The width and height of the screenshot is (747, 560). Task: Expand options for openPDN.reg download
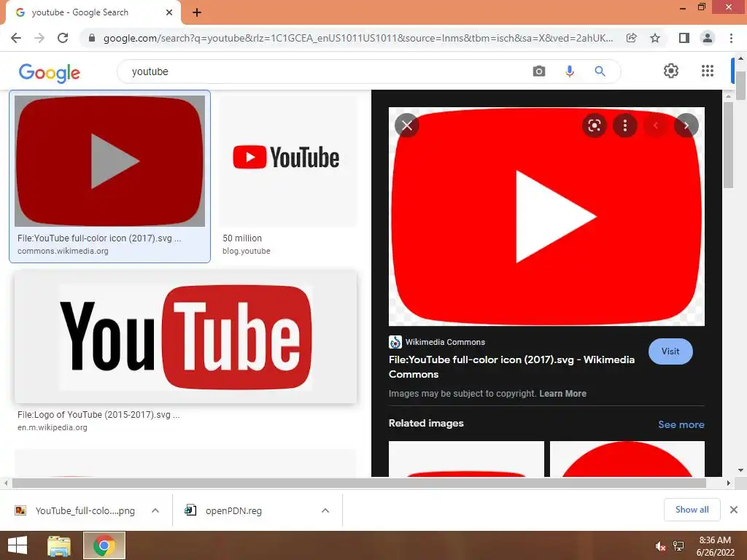[x=325, y=511]
